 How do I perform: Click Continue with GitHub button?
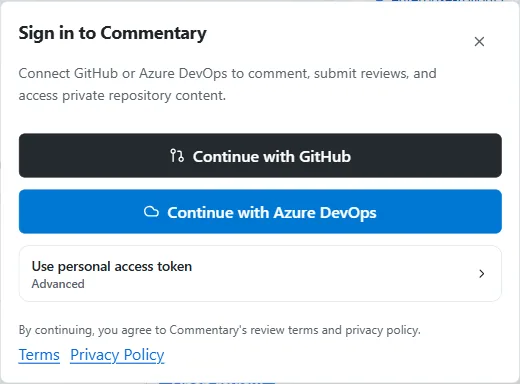click(x=260, y=155)
